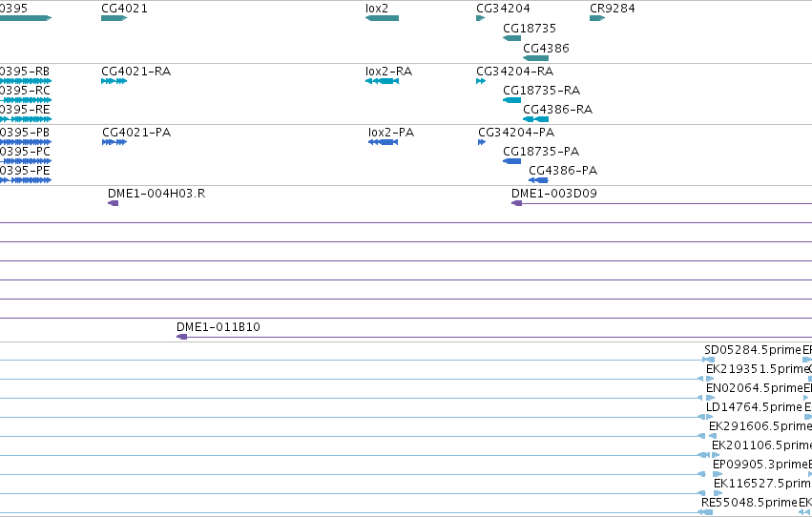
Task: Select the lox2-RA transcript label
Action: click(388, 71)
